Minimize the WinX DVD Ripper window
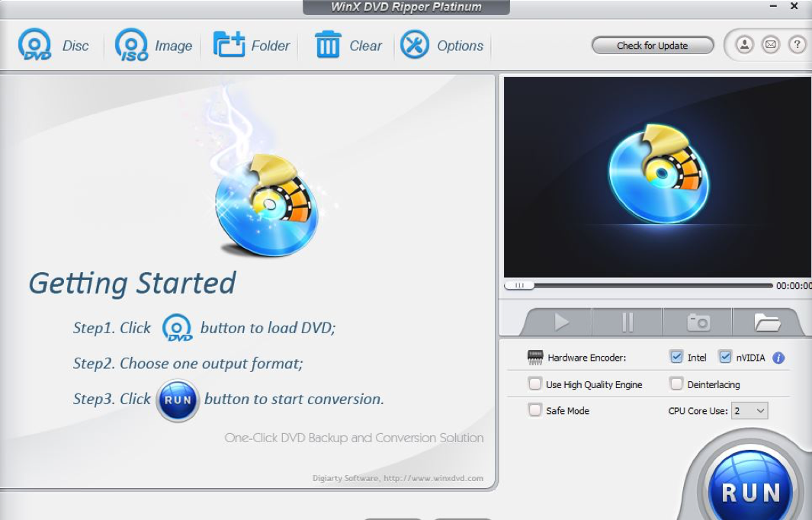 [773, 6]
